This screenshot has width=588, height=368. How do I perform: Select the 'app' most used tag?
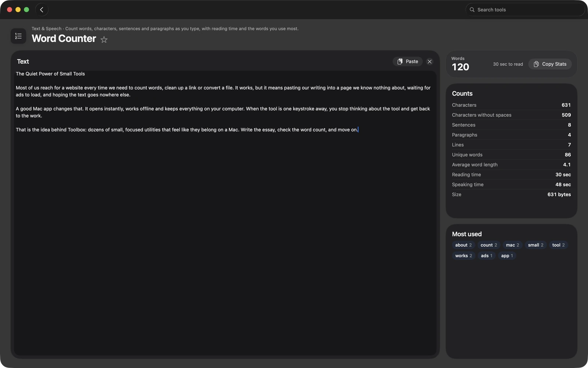tap(507, 256)
